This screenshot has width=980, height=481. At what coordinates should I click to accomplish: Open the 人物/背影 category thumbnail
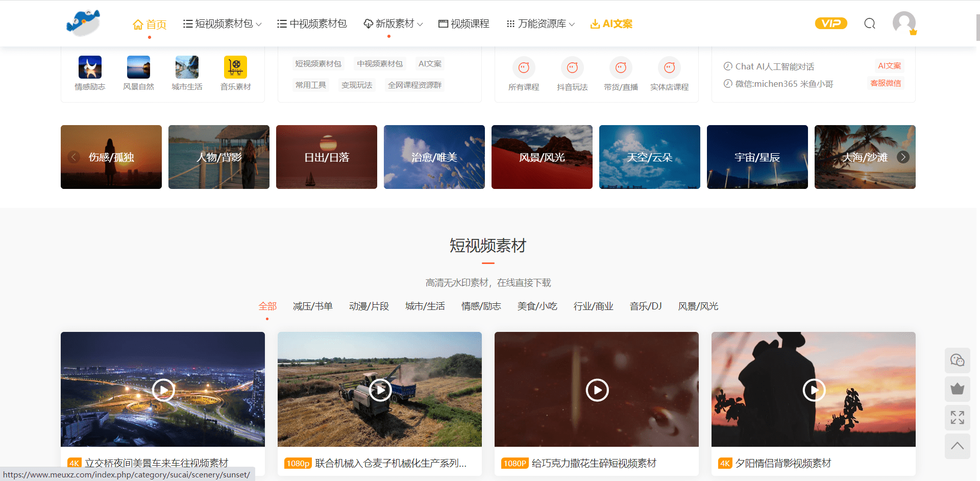[x=219, y=157]
